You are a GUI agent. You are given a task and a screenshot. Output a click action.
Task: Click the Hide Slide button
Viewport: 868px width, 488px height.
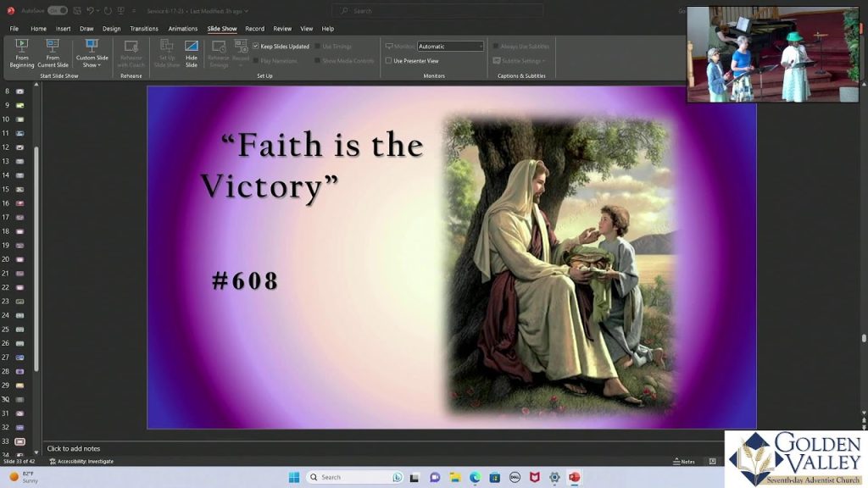[191, 53]
